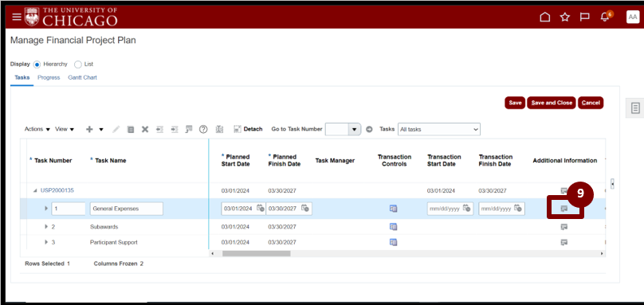Click the Save and Close button
This screenshot has height=305, width=644.
(x=552, y=103)
